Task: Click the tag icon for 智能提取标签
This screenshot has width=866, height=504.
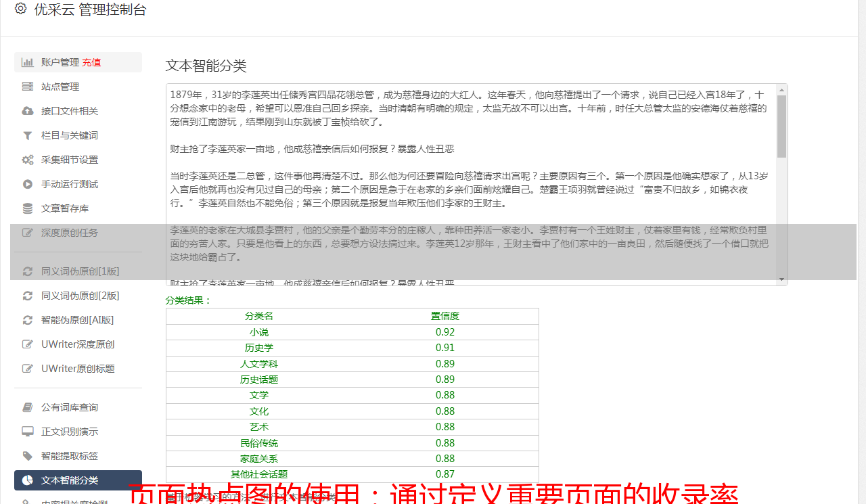Action: point(28,456)
